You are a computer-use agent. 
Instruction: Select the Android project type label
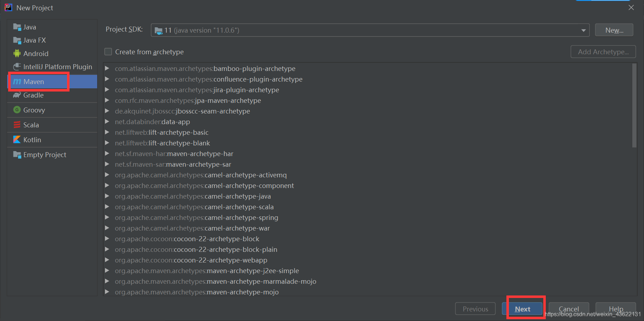pyautogui.click(x=36, y=54)
